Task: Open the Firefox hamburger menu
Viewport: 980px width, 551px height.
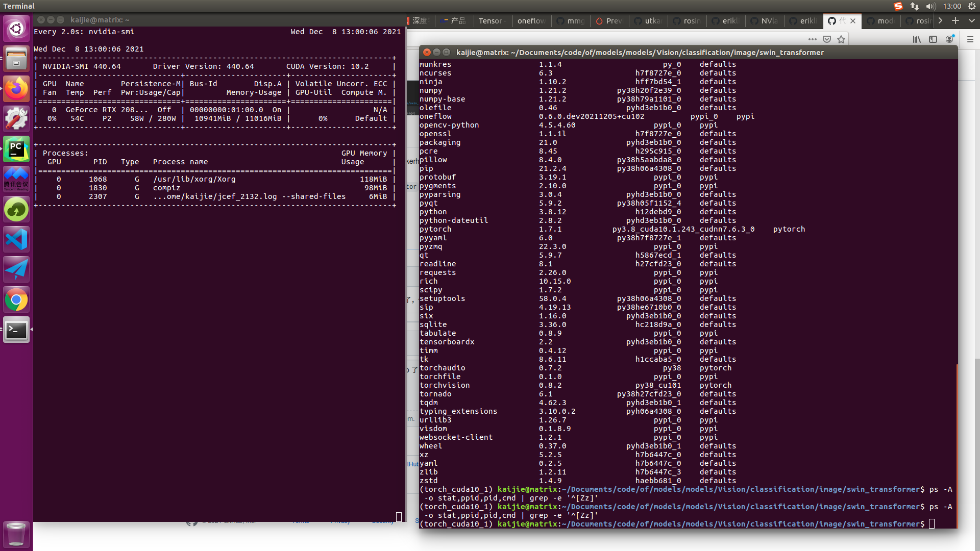Action: (x=970, y=39)
